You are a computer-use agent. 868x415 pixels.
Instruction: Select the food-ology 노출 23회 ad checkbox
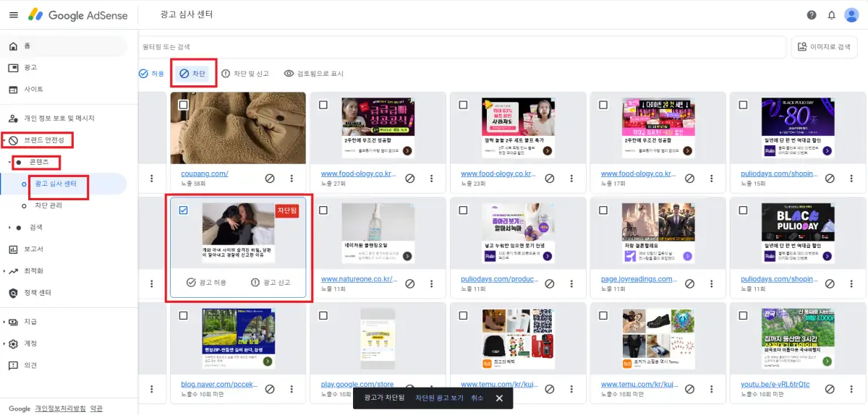[x=463, y=105]
